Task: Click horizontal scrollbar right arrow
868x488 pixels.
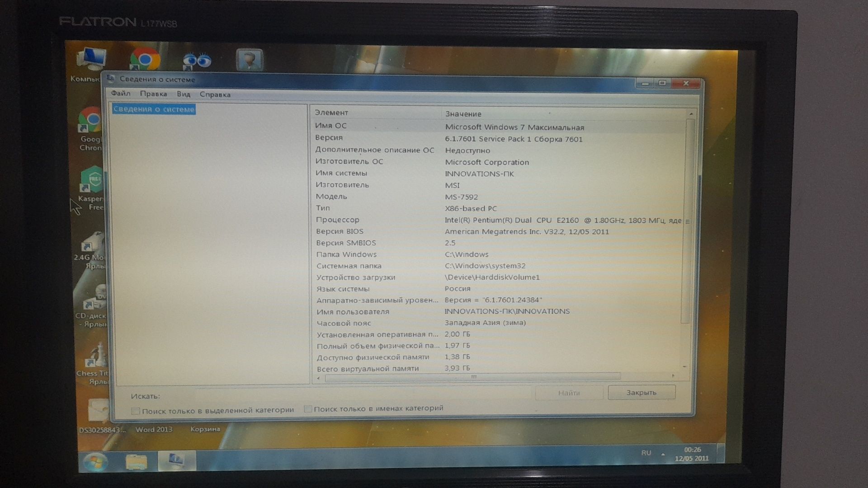Action: 673,376
